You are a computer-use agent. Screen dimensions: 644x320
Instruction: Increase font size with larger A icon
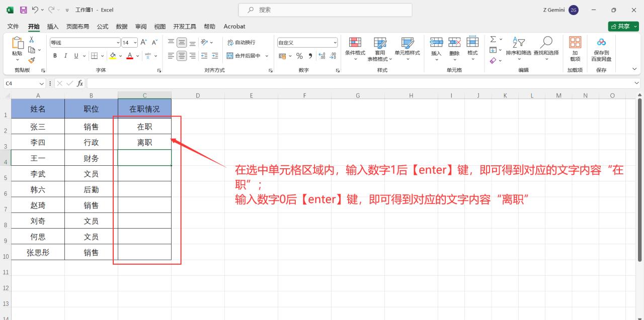click(144, 43)
